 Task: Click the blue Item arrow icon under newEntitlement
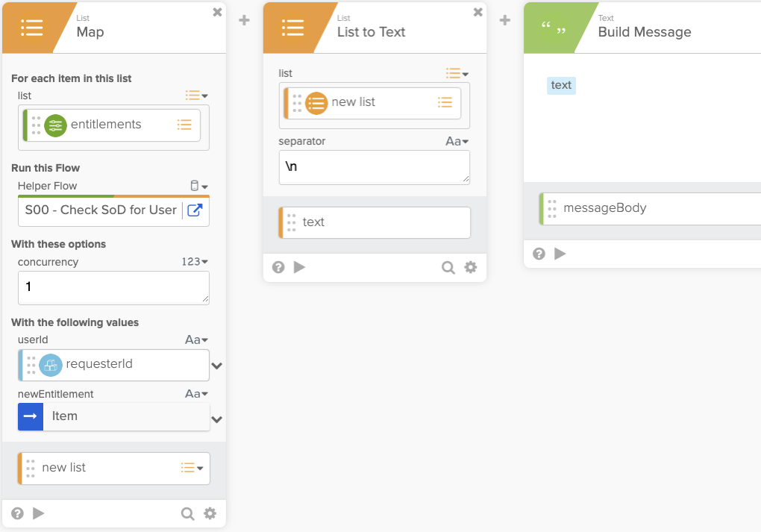(31, 416)
